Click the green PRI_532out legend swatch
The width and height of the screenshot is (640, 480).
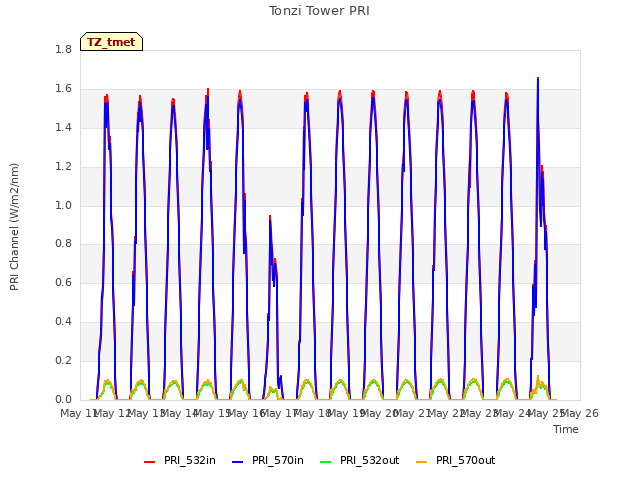(x=326, y=462)
